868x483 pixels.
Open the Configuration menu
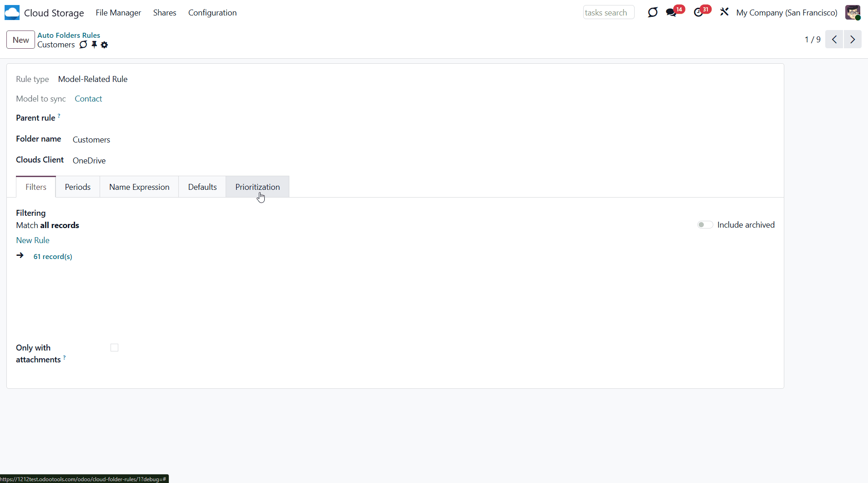point(212,13)
